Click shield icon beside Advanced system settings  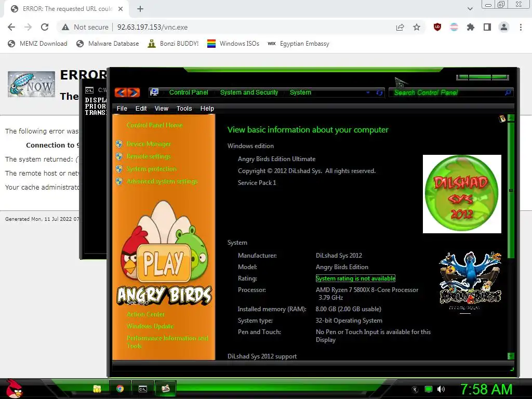click(119, 181)
